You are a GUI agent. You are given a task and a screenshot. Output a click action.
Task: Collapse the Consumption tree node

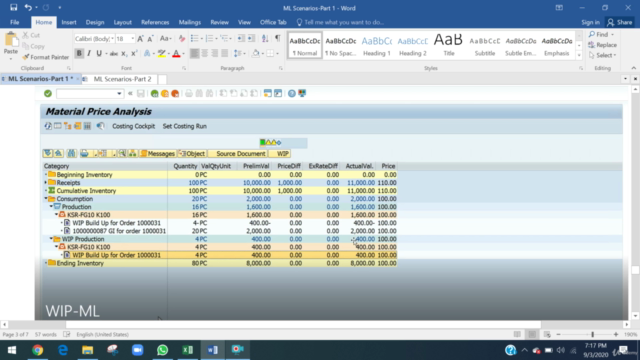point(46,199)
